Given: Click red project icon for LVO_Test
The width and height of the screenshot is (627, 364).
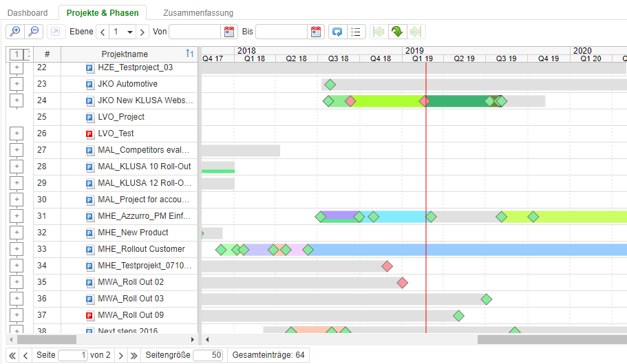Looking at the screenshot, I should (89, 133).
